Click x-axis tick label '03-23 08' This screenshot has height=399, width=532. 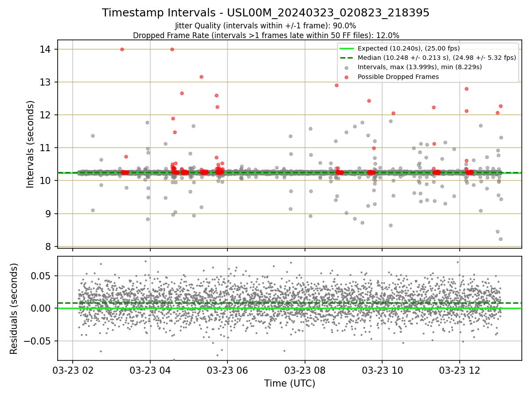[305, 370]
